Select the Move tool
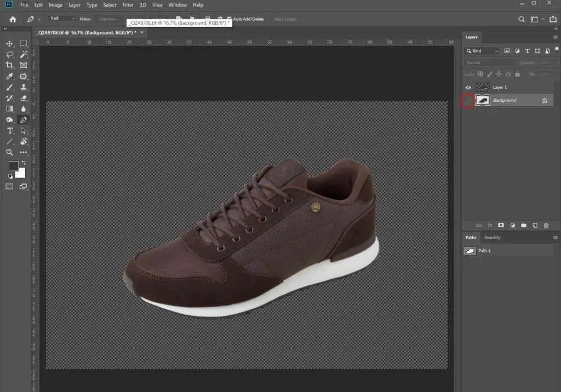The height and width of the screenshot is (392, 561). tap(10, 44)
